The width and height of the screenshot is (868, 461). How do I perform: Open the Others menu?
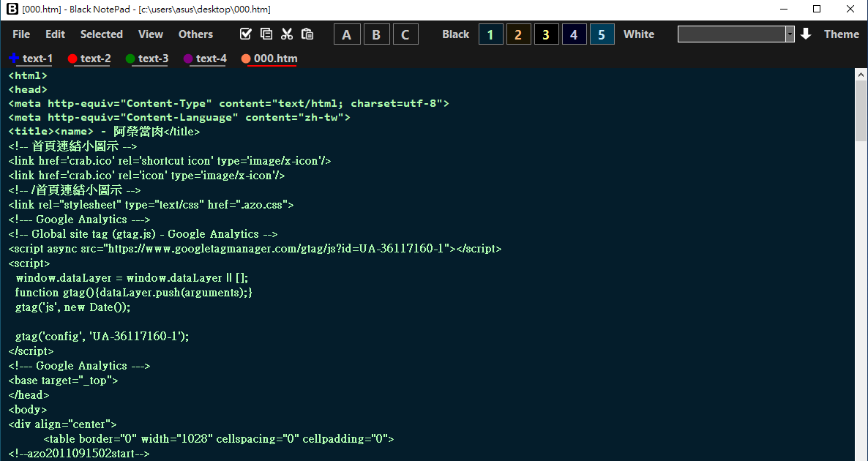[195, 34]
